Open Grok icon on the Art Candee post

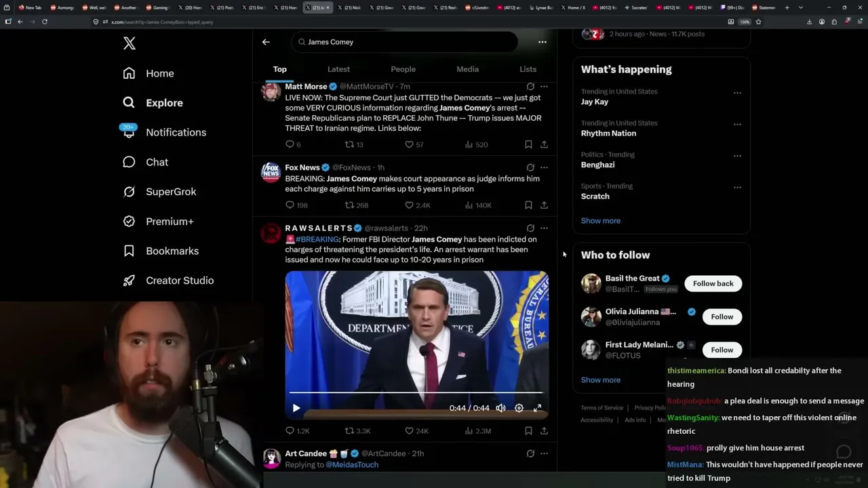click(530, 453)
